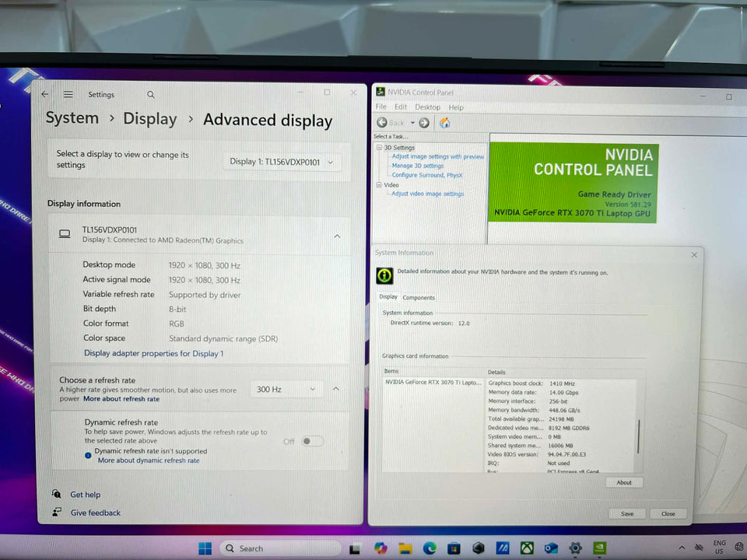Click the About button in System Information
Viewport: 747px width, 560px height.
point(624,482)
